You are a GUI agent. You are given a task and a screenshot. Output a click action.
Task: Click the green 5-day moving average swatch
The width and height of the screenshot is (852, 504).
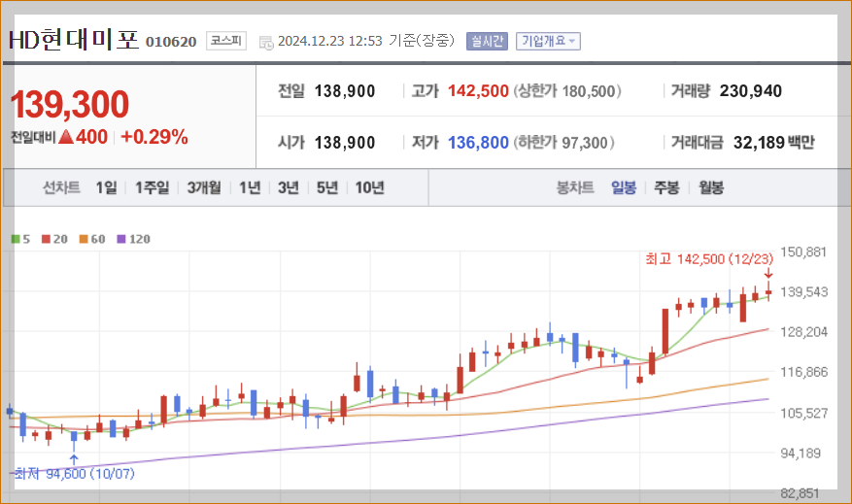point(16,239)
